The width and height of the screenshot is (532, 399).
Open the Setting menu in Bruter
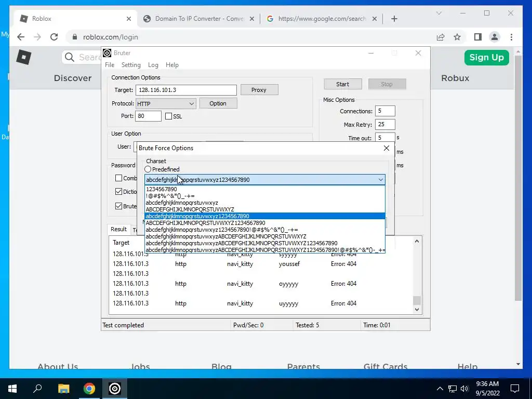131,65
